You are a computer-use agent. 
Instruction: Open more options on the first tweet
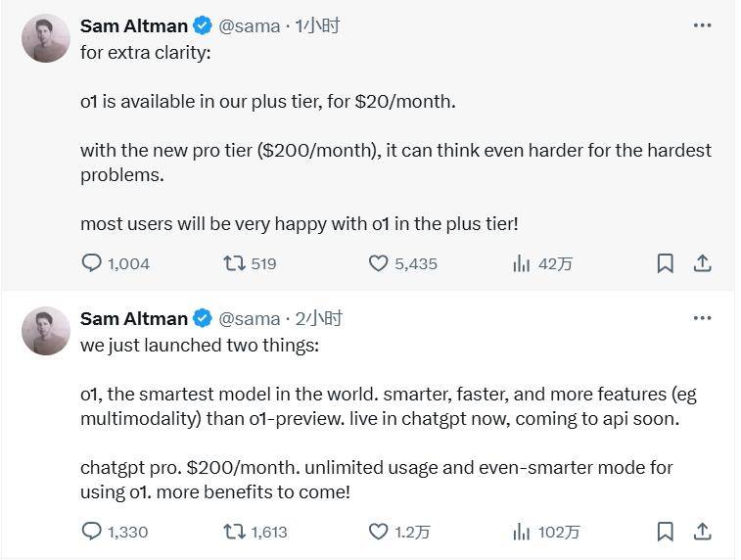coord(702,25)
